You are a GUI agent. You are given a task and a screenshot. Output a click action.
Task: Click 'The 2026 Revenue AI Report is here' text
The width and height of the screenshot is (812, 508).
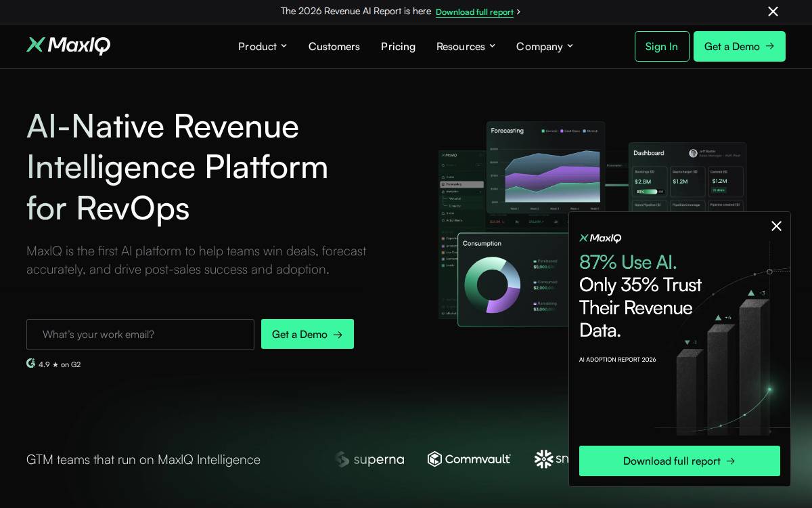356,11
